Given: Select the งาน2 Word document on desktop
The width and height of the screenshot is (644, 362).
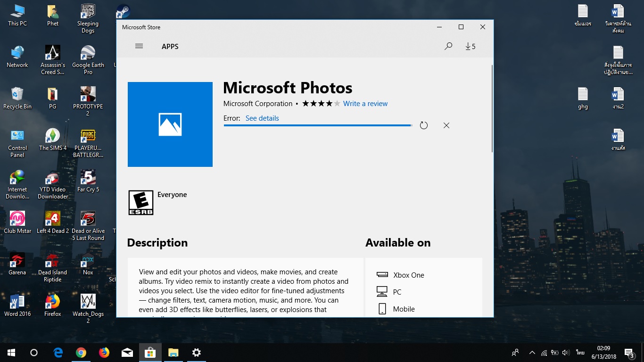Looking at the screenshot, I should click(x=618, y=98).
